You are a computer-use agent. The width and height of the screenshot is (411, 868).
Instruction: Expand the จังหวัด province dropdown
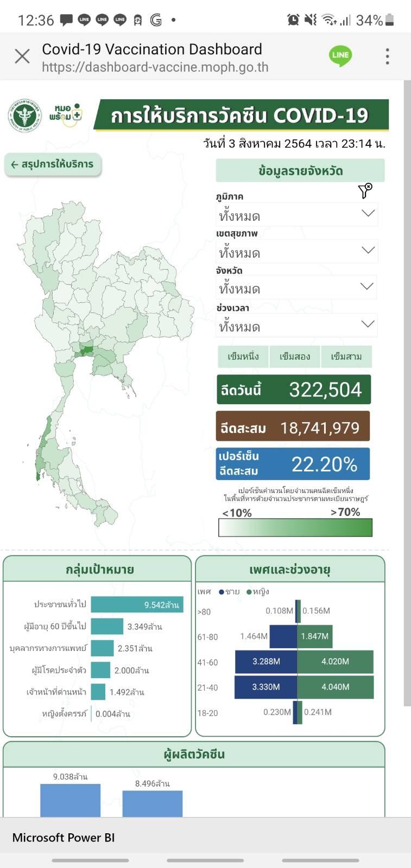pyautogui.click(x=296, y=288)
